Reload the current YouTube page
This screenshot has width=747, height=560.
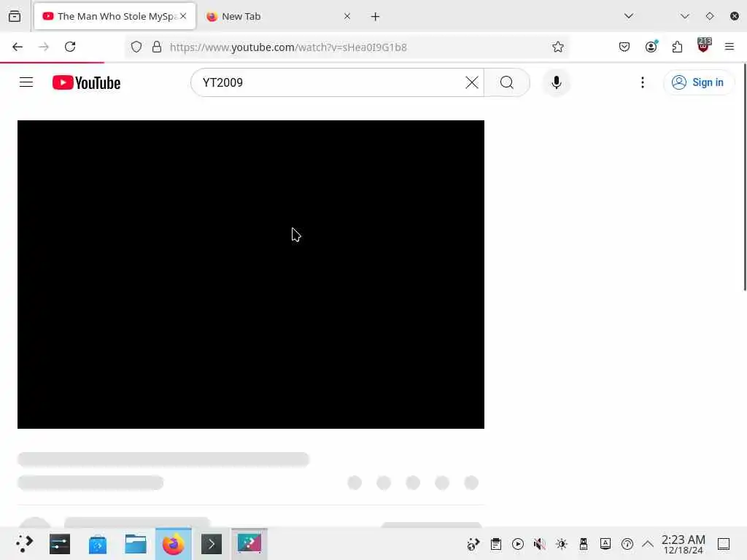[70, 47]
